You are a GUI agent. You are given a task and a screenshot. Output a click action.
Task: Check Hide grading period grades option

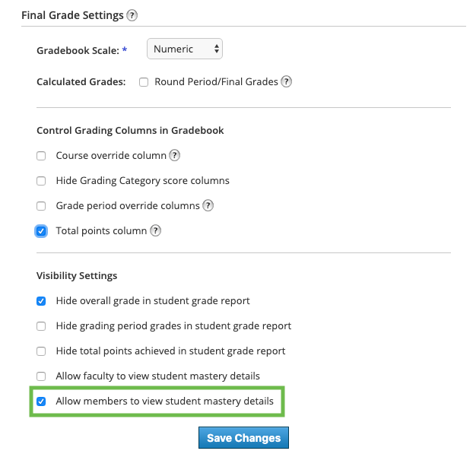click(x=41, y=326)
